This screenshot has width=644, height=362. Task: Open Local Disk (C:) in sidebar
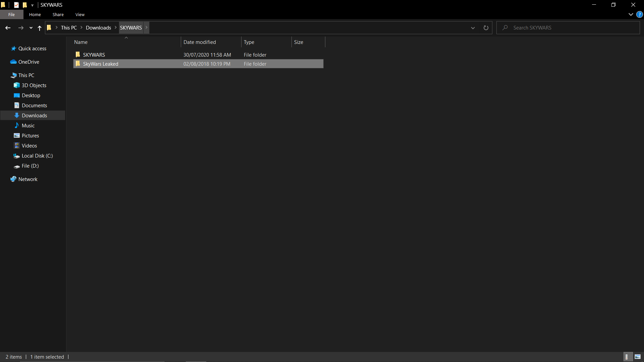click(x=37, y=156)
